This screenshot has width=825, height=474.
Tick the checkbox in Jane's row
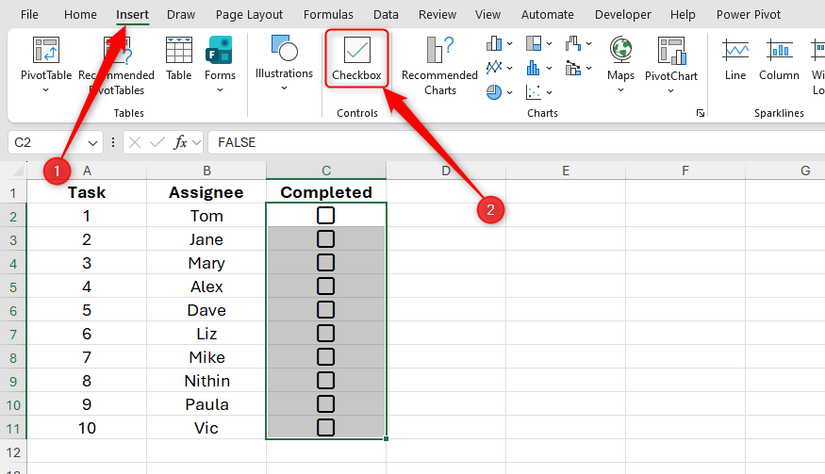(x=326, y=239)
